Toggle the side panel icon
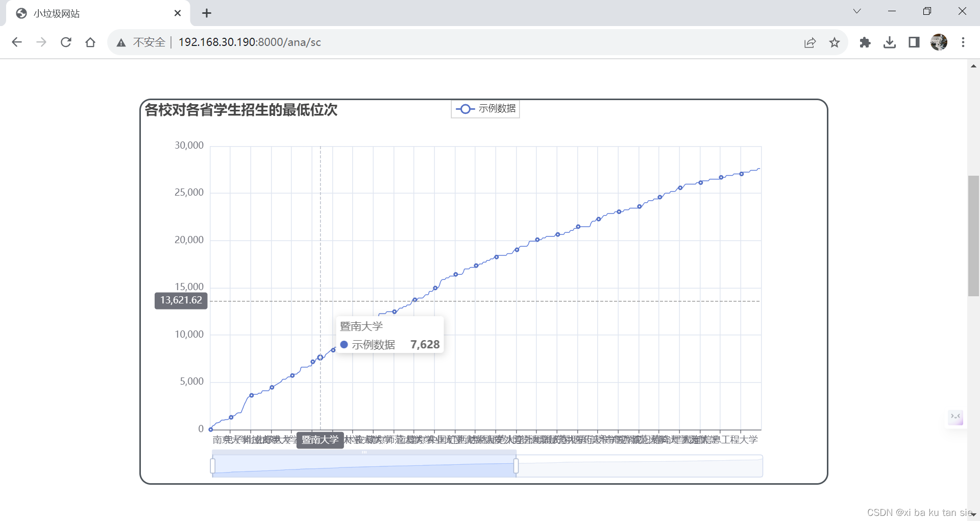980x521 pixels. pos(914,42)
